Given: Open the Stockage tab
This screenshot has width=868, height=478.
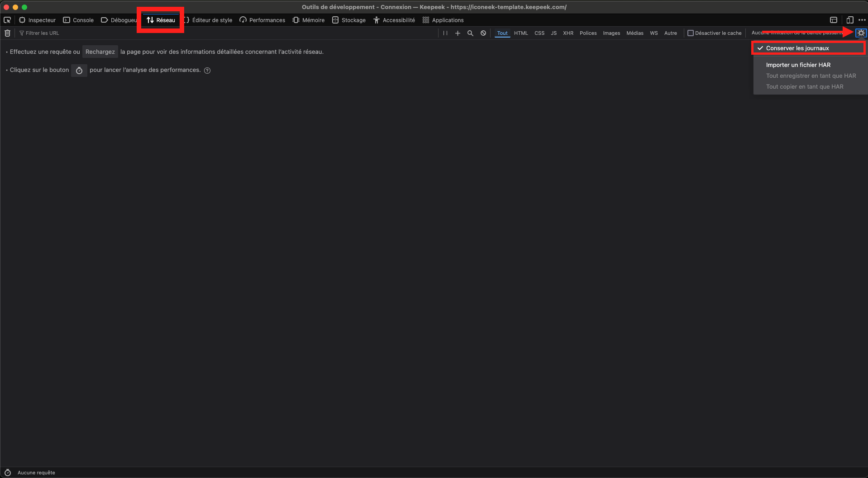Looking at the screenshot, I should coord(349,20).
